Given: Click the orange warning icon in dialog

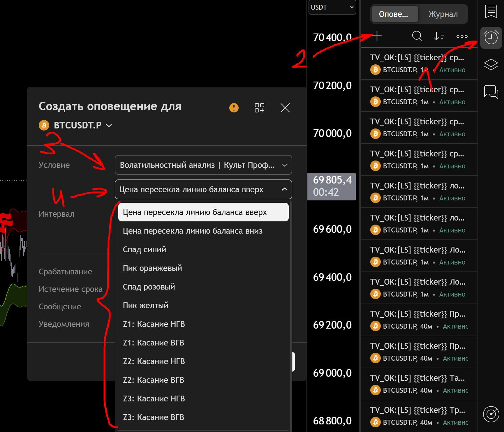Looking at the screenshot, I should coord(234,108).
